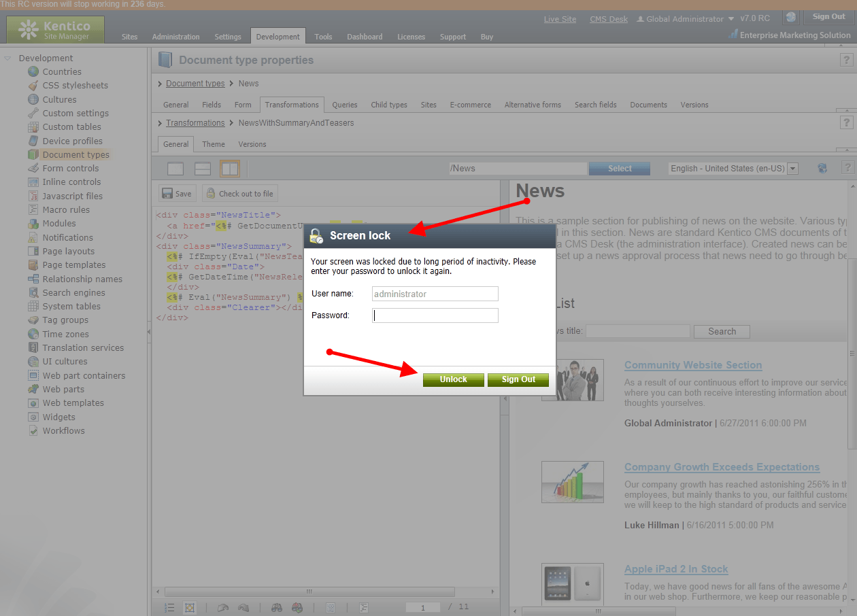Click the round globe icon beside Sign Out
This screenshot has width=857, height=616.
(791, 18)
